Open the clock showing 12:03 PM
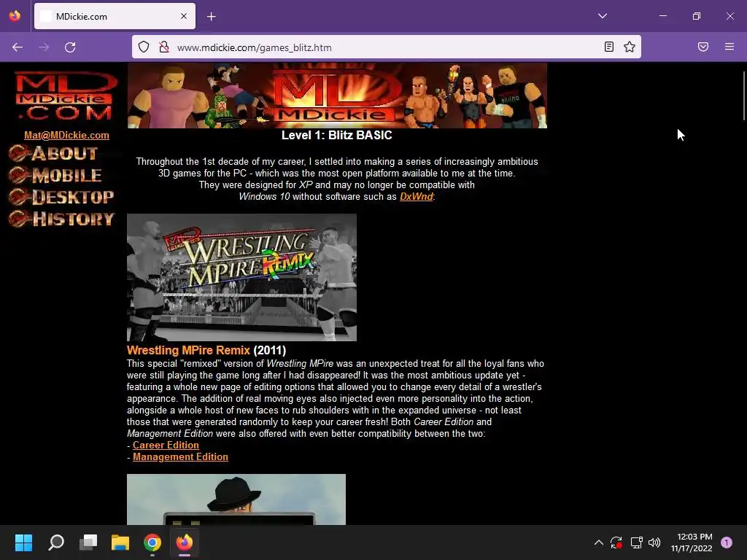Screen dimensions: 747x560 [x=692, y=542]
